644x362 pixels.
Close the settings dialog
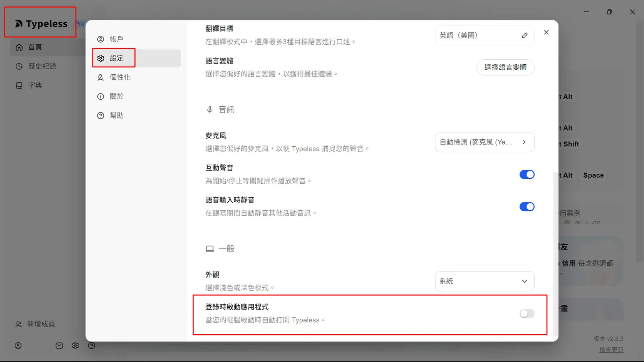(x=546, y=32)
